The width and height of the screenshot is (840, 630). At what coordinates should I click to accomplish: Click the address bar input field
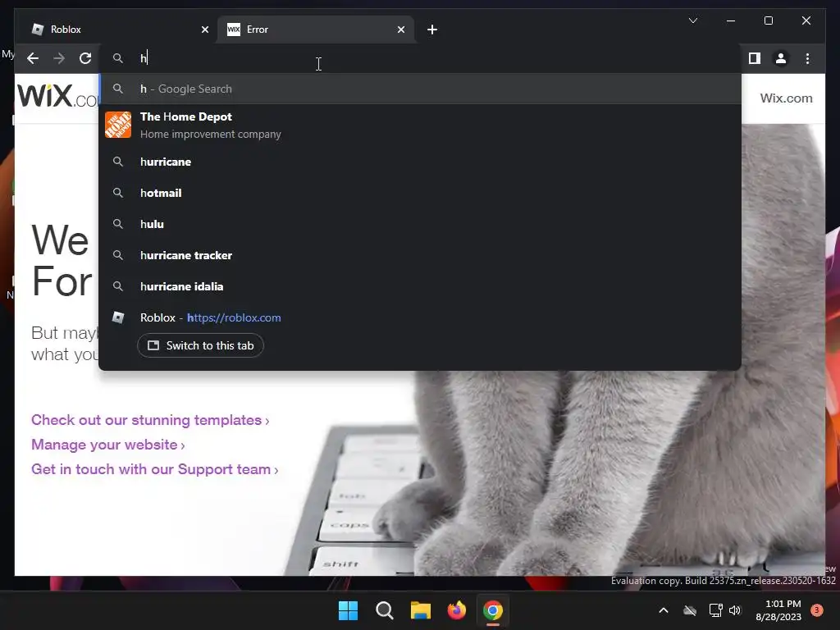pyautogui.click(x=420, y=58)
